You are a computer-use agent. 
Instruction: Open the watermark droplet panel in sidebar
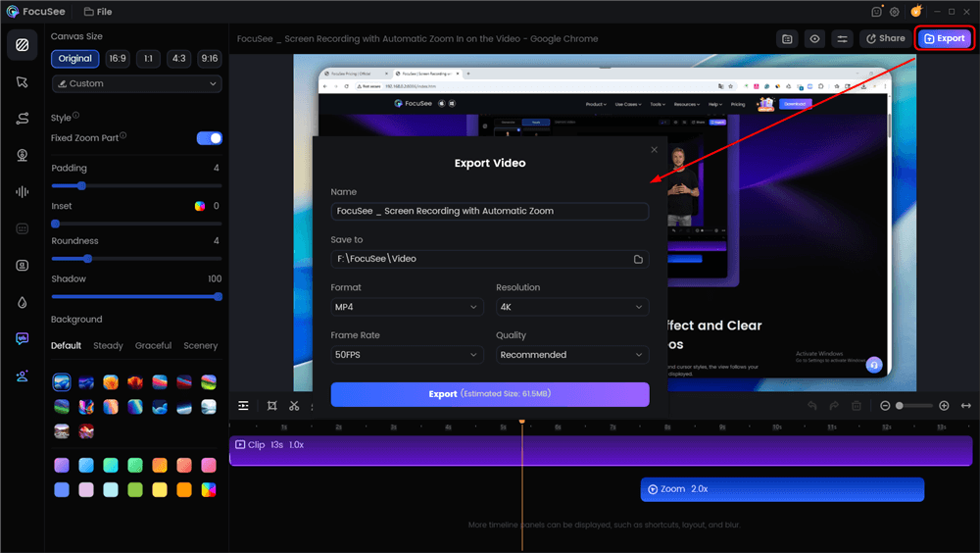click(22, 303)
